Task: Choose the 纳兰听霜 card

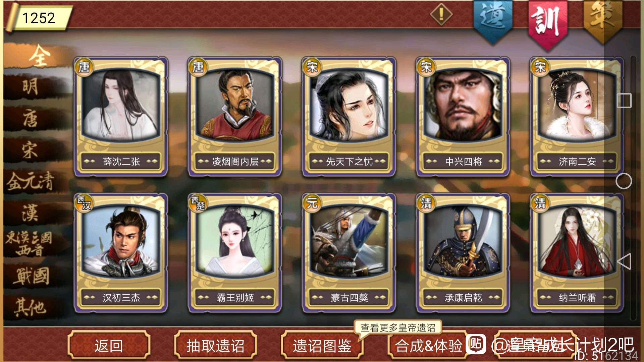Action: (577, 253)
